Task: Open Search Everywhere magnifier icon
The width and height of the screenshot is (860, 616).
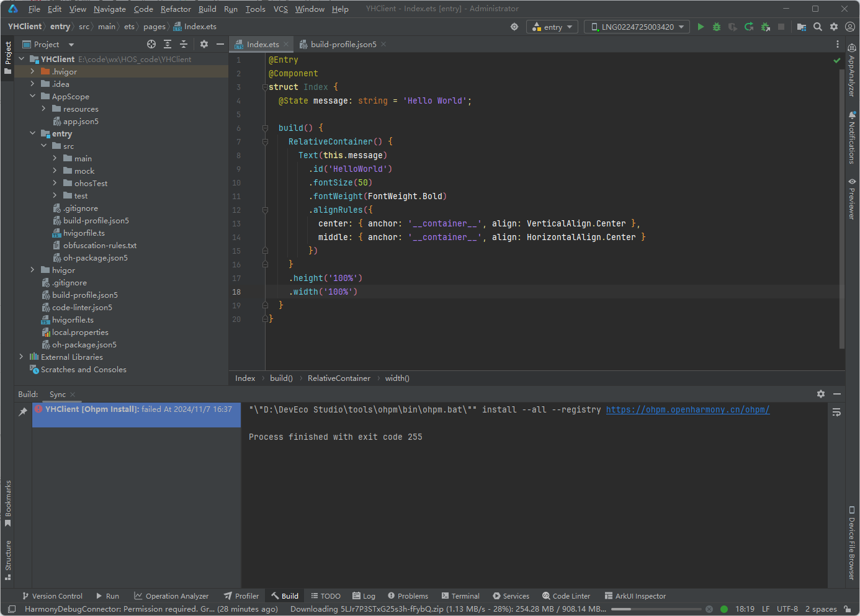Action: tap(818, 27)
